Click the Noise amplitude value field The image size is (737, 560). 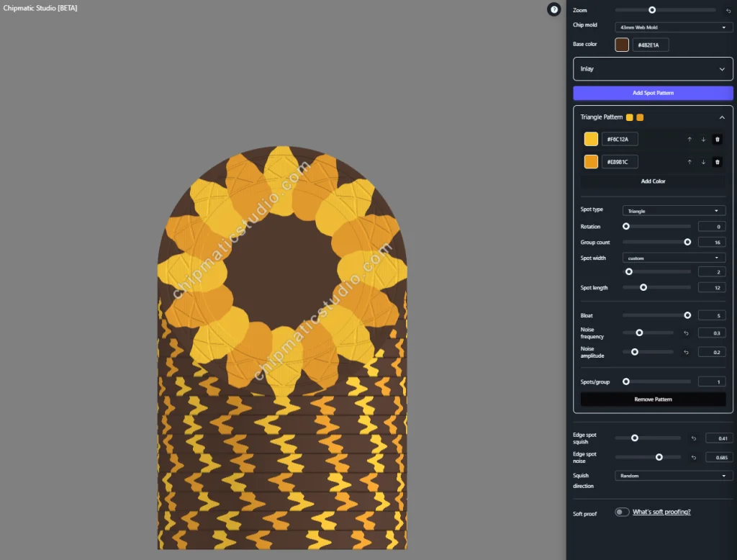(712, 352)
